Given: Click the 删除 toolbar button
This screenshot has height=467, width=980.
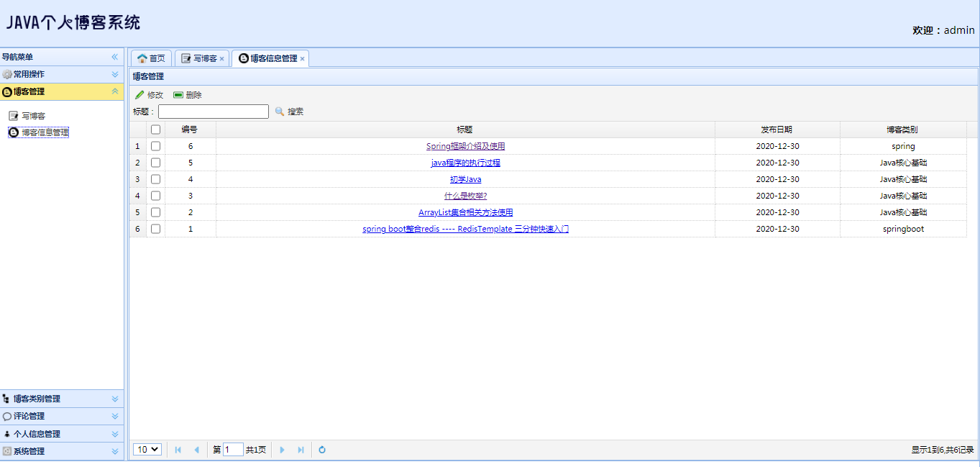Looking at the screenshot, I should pos(188,95).
